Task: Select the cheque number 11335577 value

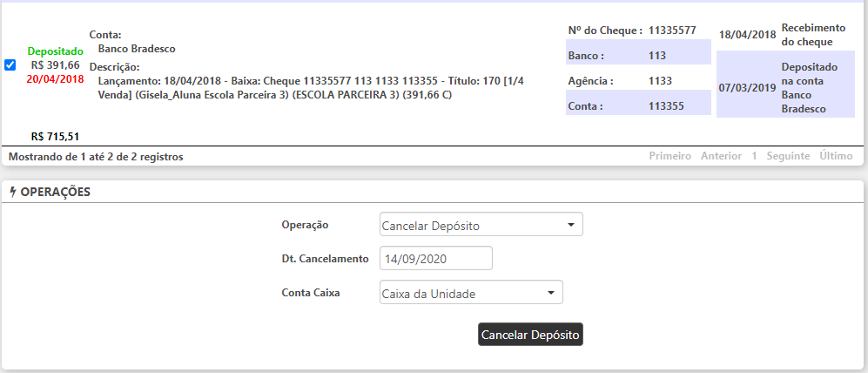Action: (672, 31)
